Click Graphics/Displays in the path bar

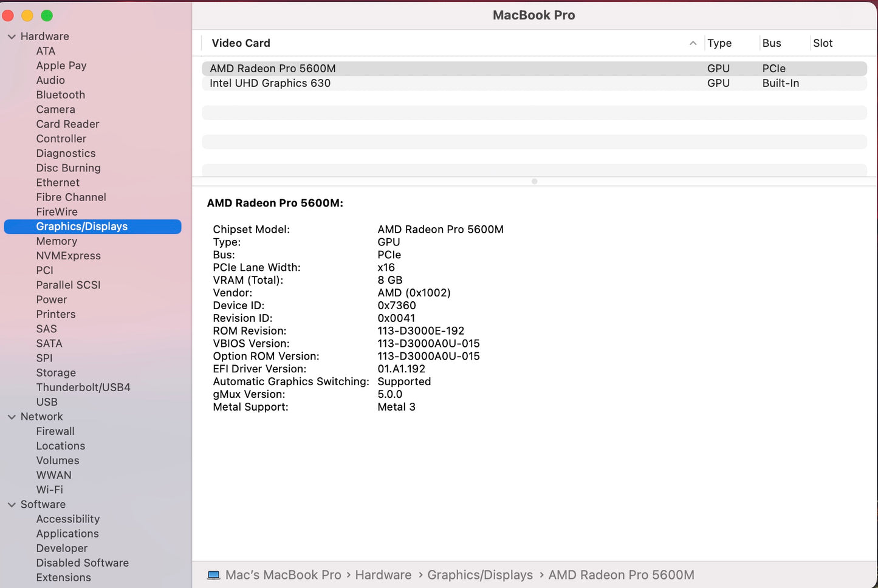[479, 575]
